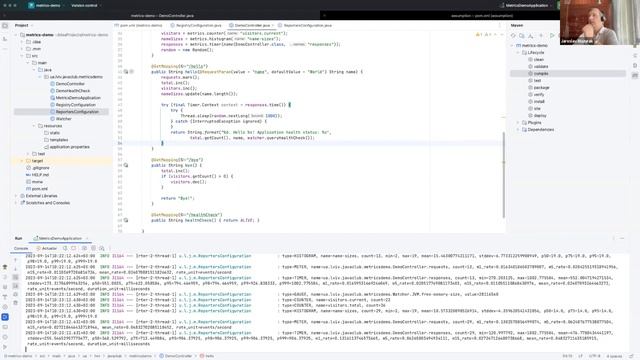
Task: Click the Run panel minimize icon
Action: [x=622, y=238]
